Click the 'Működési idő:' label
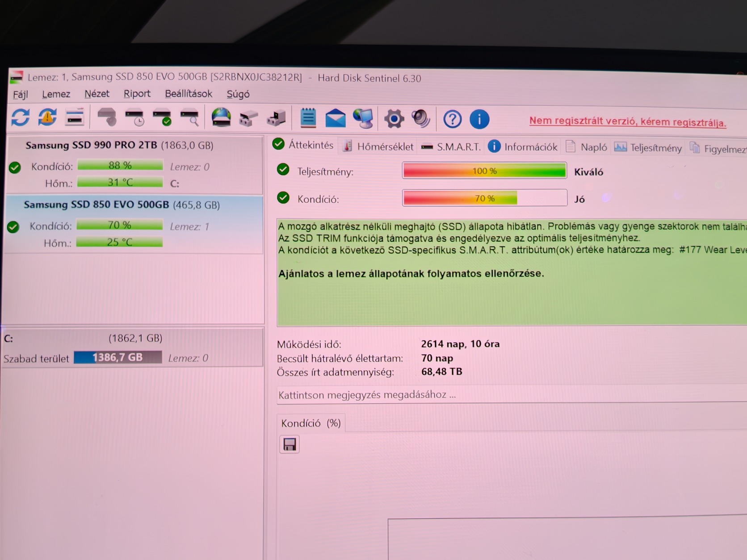The width and height of the screenshot is (747, 560). pos(309,344)
